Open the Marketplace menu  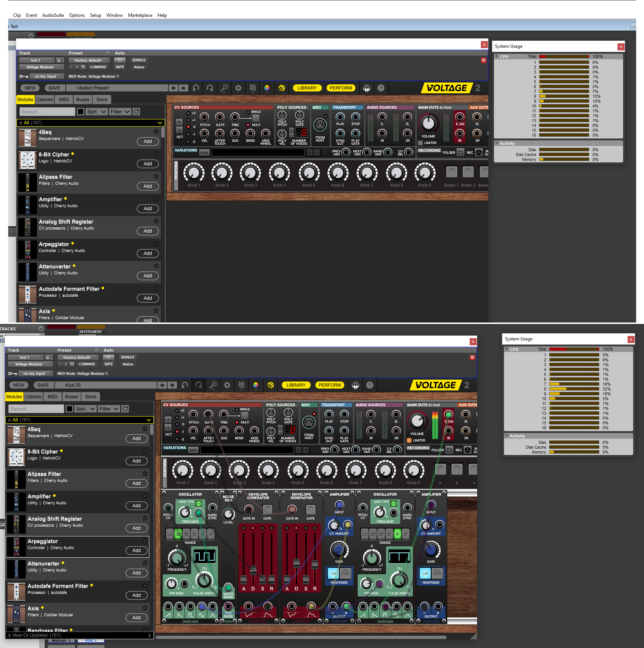tap(140, 15)
